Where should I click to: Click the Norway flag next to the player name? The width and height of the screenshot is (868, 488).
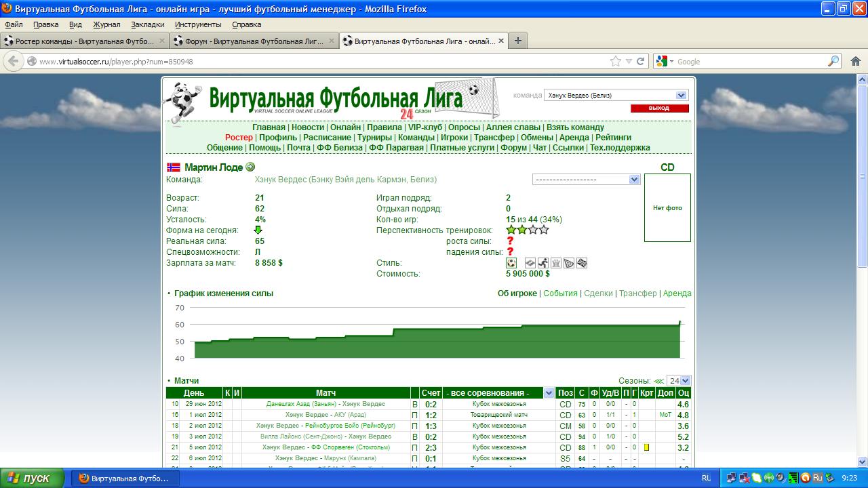(173, 167)
